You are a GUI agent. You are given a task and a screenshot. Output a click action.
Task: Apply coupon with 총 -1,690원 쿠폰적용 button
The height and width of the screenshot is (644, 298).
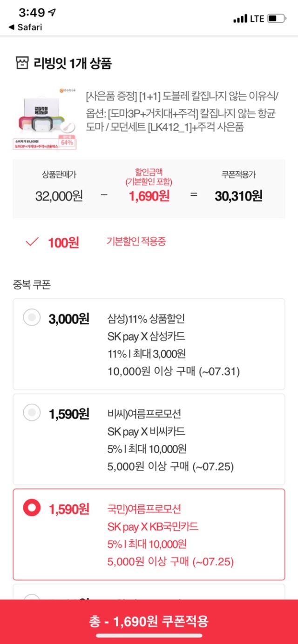[x=149, y=621]
